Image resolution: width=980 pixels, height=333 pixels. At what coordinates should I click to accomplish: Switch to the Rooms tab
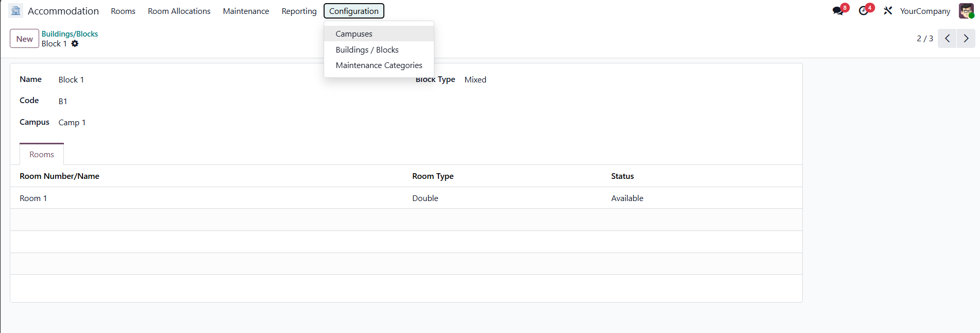coord(42,155)
